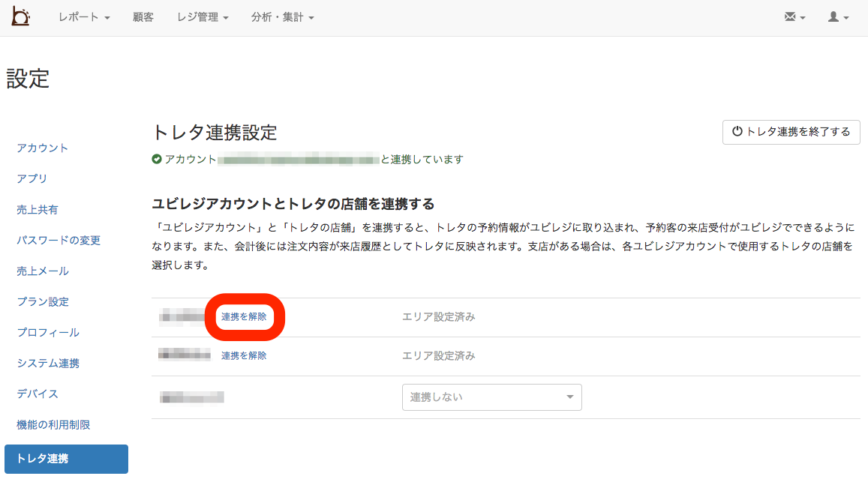
Task: Select アカウント in settings sidebar
Action: [x=42, y=148]
